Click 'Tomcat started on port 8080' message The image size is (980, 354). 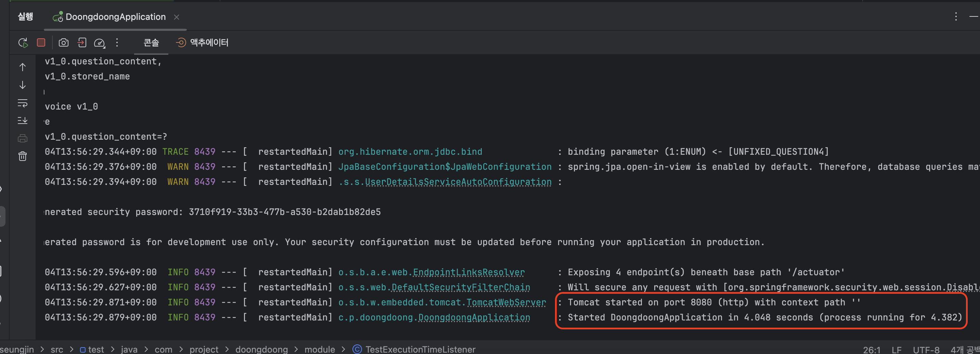714,302
